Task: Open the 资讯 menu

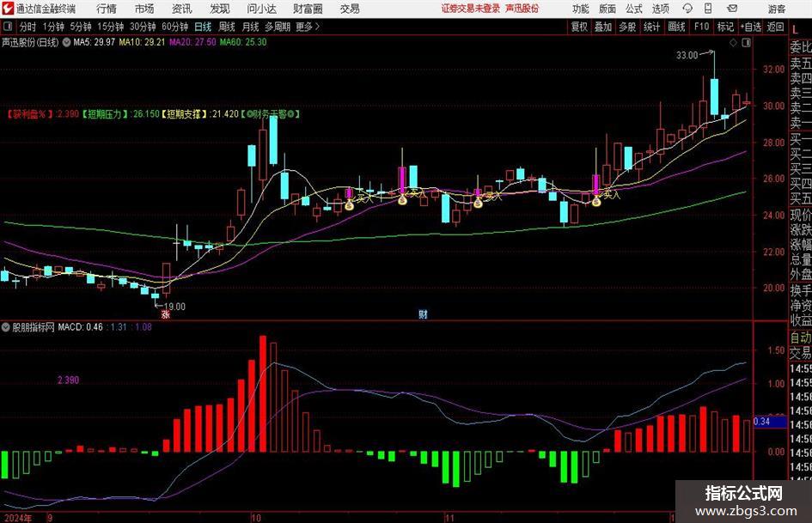Action: coord(181,9)
